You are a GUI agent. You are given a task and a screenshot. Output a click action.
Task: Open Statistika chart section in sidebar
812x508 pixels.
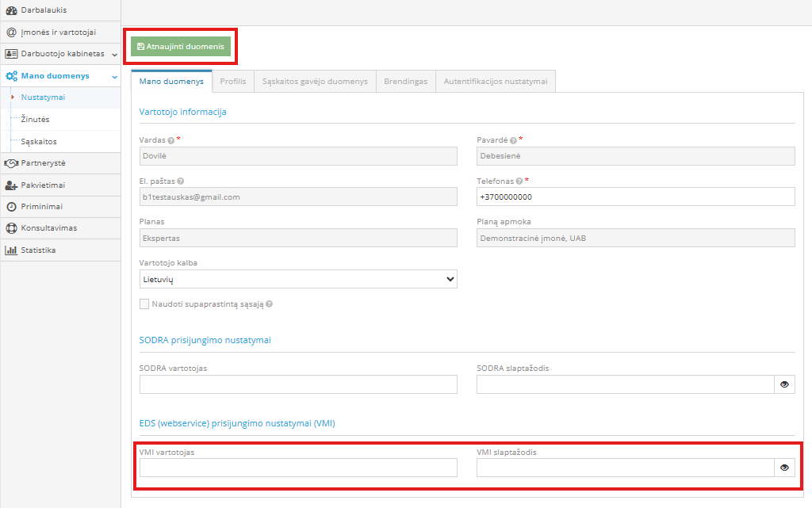point(37,250)
